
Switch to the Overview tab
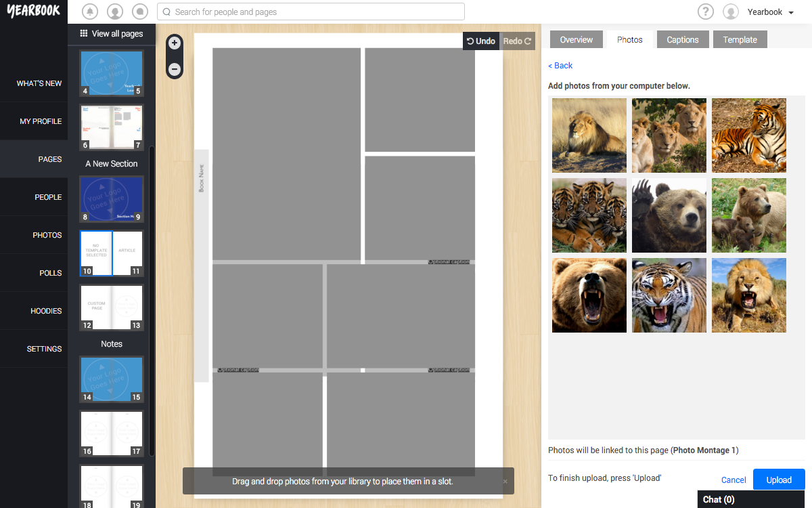coord(577,40)
